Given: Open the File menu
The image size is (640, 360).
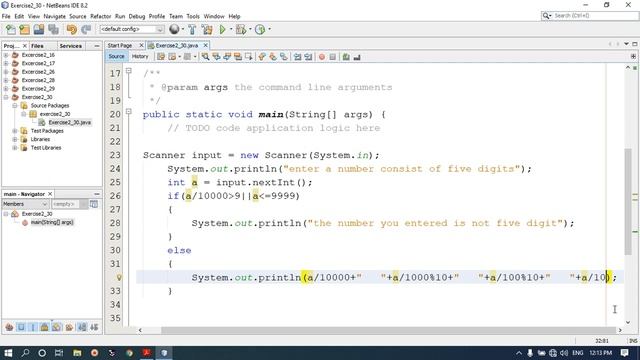Looking at the screenshot, I should [x=6, y=16].
